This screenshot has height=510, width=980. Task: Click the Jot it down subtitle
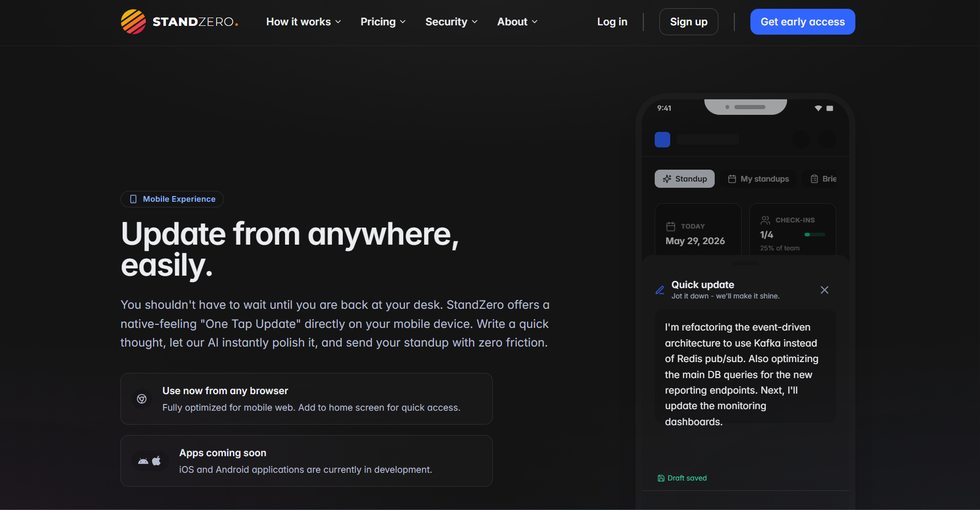pyautogui.click(x=725, y=296)
